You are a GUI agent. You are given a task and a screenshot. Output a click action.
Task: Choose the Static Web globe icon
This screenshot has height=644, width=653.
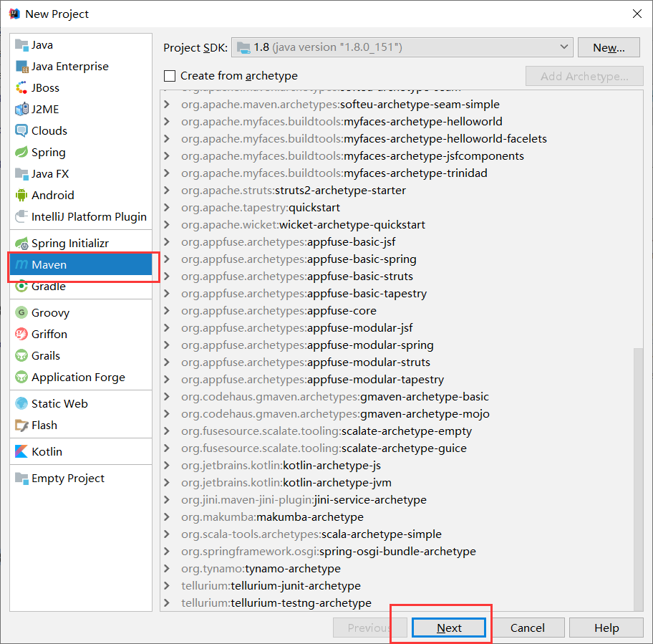[x=21, y=403]
